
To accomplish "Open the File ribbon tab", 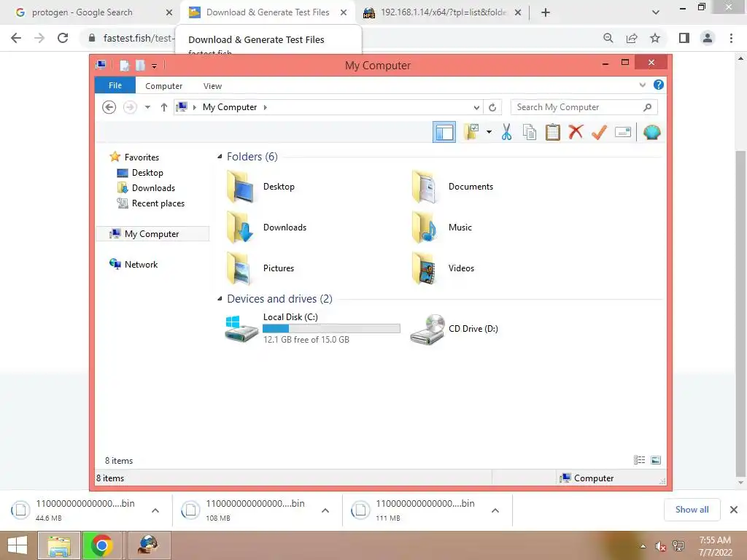I will 115,85.
